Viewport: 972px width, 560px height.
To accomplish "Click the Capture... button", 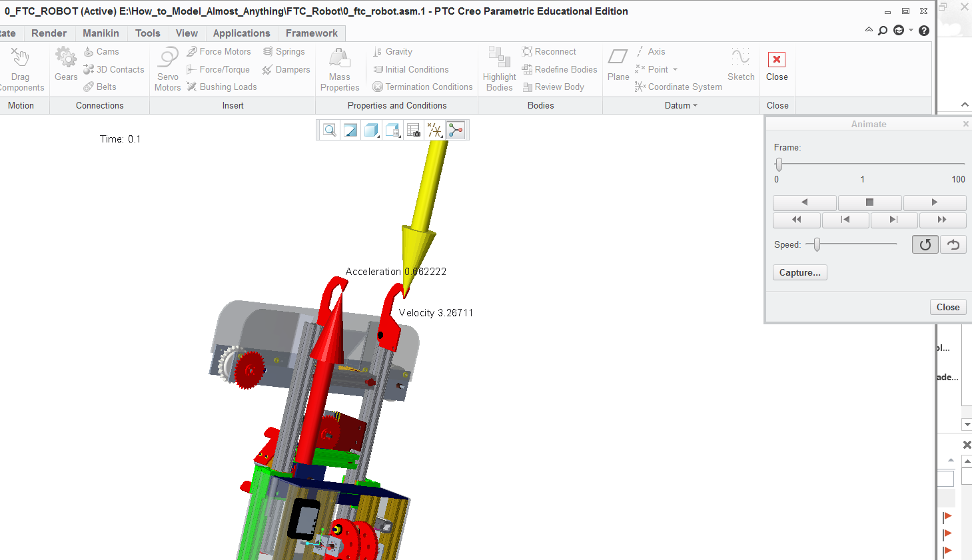I will pyautogui.click(x=799, y=272).
